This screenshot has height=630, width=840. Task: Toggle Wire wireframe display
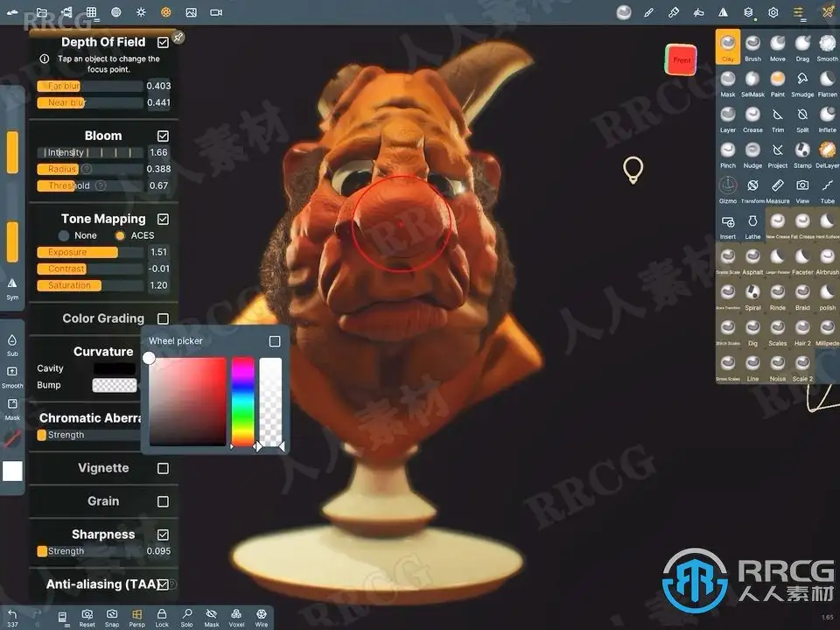262,617
